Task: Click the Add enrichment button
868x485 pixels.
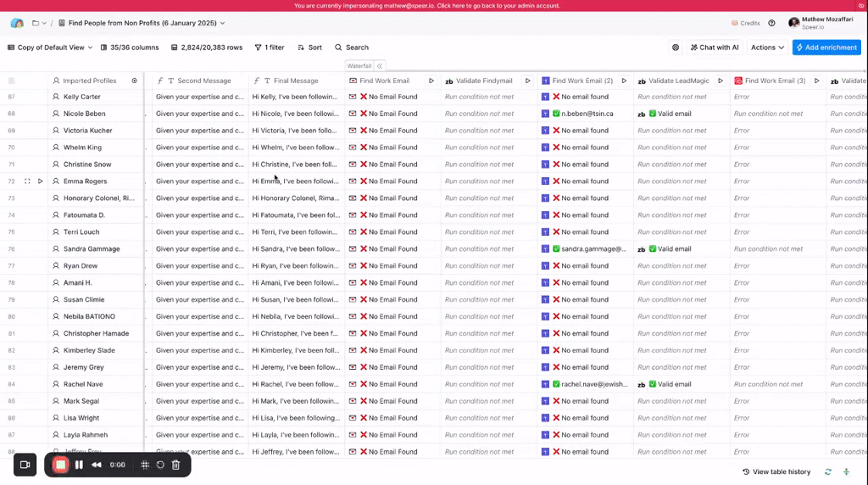Action: (826, 47)
